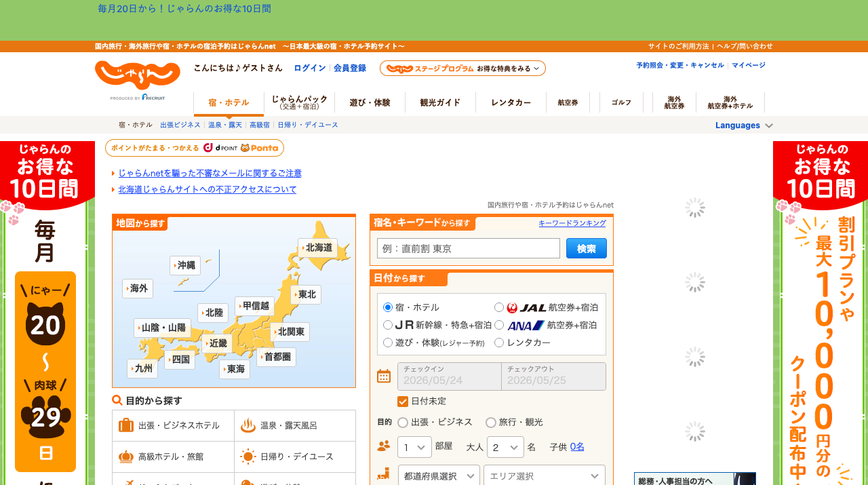Select 遊び・体験 radio option
868x485 pixels.
coord(388,343)
